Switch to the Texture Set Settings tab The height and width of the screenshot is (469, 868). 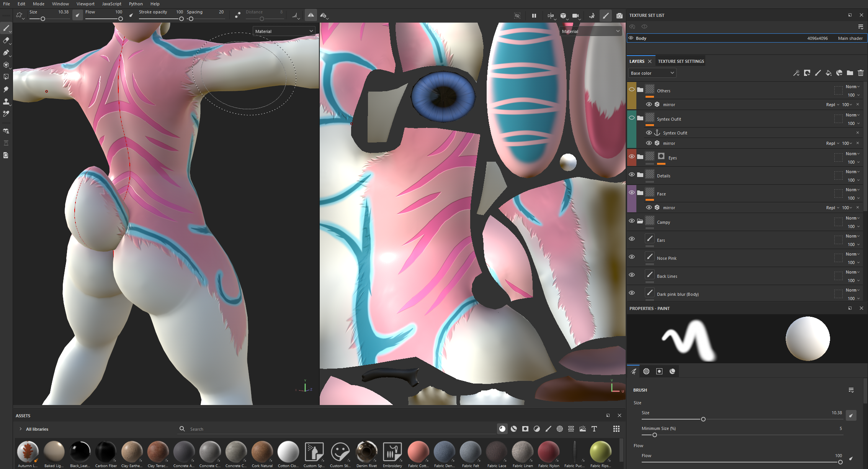click(681, 61)
